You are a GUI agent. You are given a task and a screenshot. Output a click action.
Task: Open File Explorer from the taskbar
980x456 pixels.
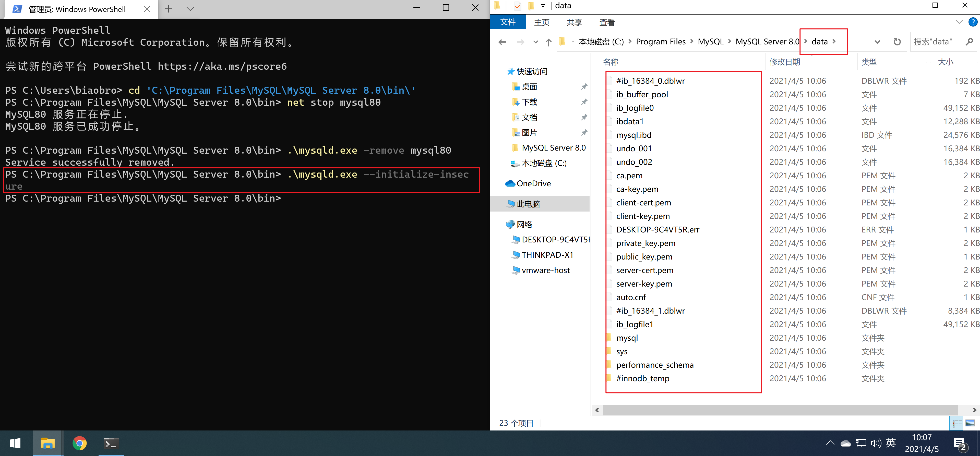click(x=47, y=443)
